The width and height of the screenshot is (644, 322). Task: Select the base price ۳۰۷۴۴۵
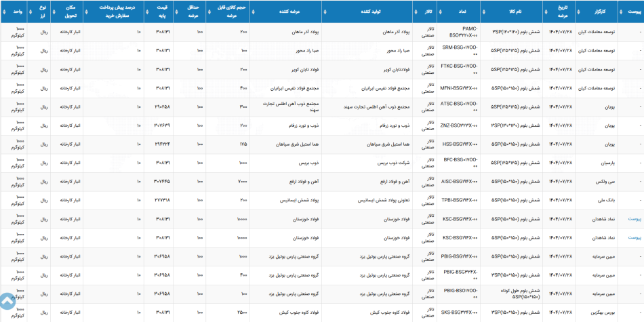[x=162, y=182]
